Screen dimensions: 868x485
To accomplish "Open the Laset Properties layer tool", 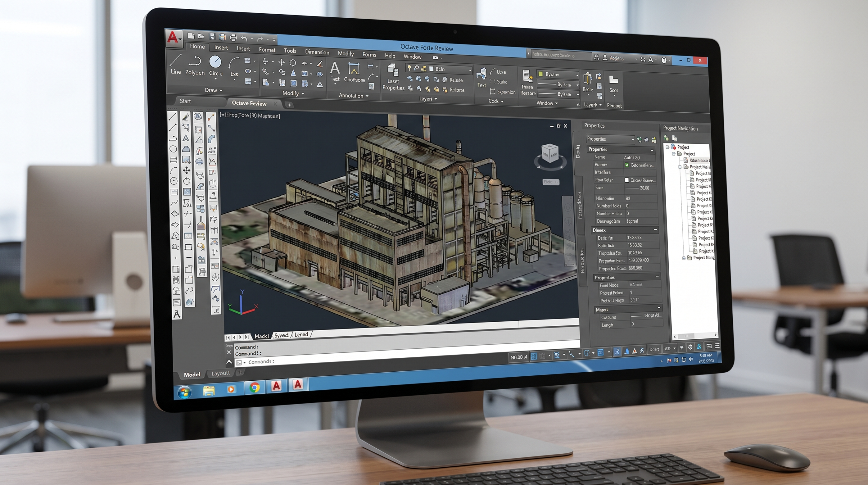I will [393, 77].
